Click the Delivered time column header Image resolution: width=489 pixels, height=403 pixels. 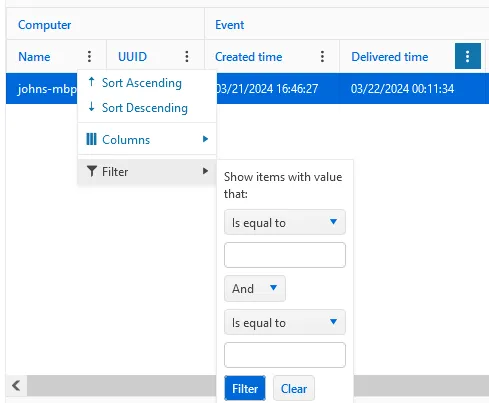[x=390, y=57]
